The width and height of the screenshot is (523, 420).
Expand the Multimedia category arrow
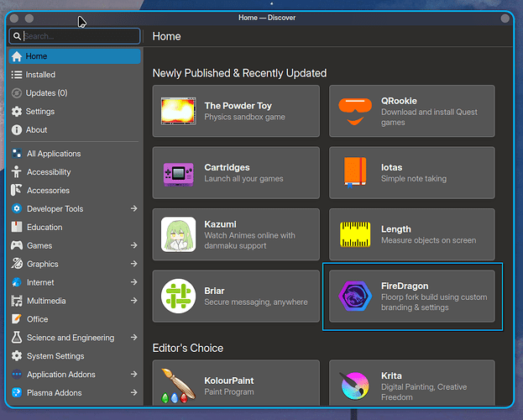pos(133,301)
